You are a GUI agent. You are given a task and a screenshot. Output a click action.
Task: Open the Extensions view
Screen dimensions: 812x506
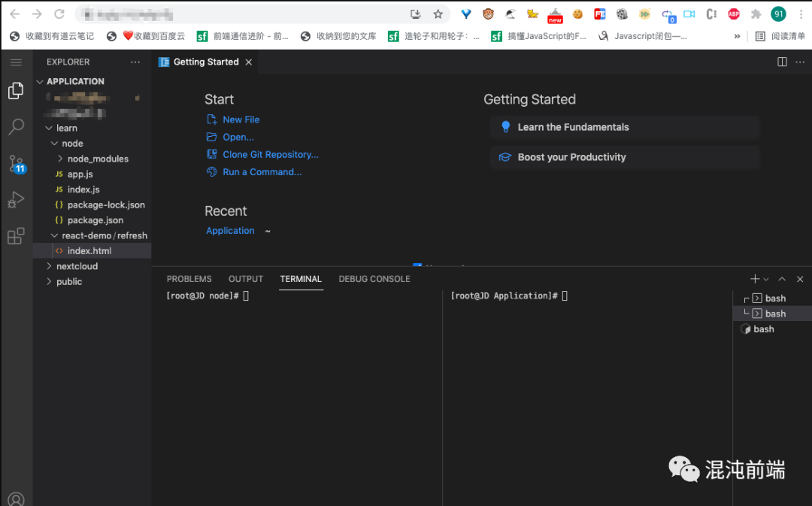[x=16, y=235]
